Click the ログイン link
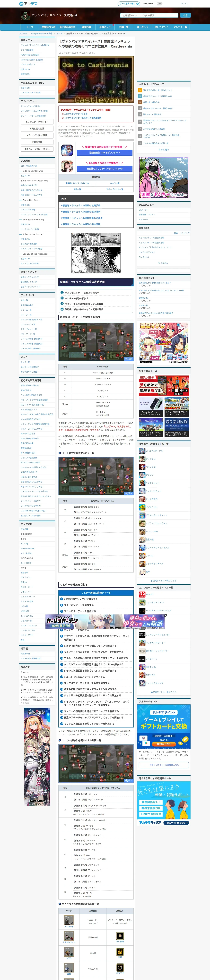 184,3
